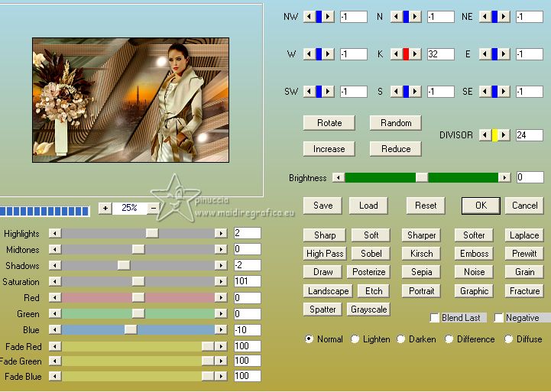Click Highlights slider left arrow

pos(55,233)
